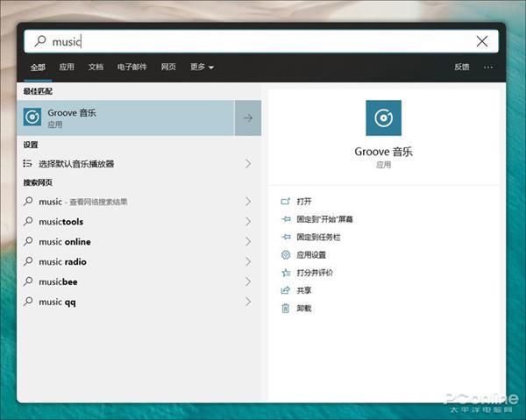
Task: Click share icon for 共享
Action: [285, 290]
